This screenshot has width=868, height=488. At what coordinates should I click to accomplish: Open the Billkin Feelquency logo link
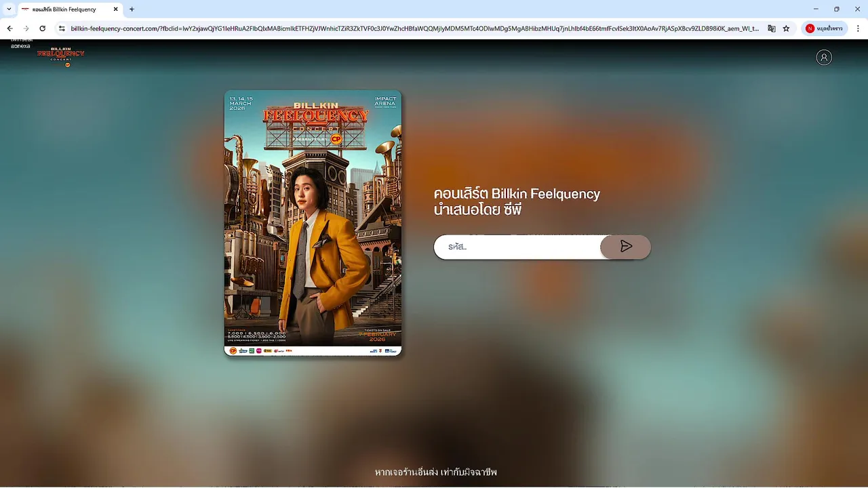pos(61,58)
